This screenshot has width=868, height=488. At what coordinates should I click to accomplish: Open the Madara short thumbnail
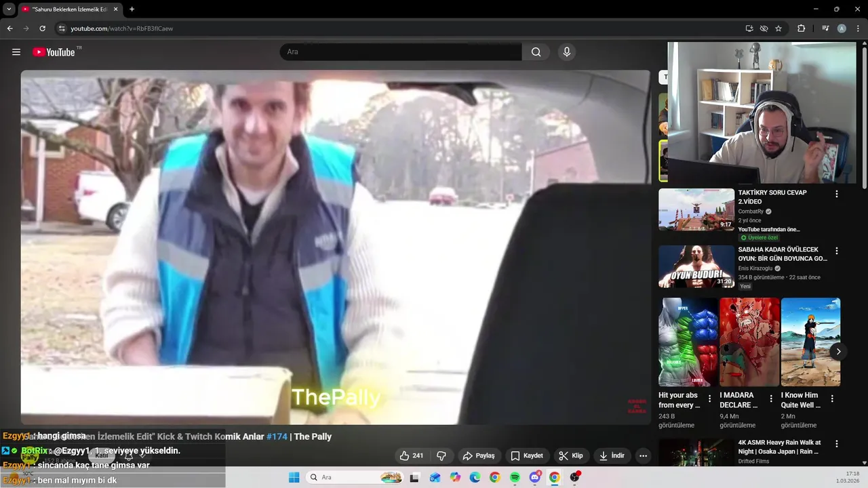coord(749,342)
